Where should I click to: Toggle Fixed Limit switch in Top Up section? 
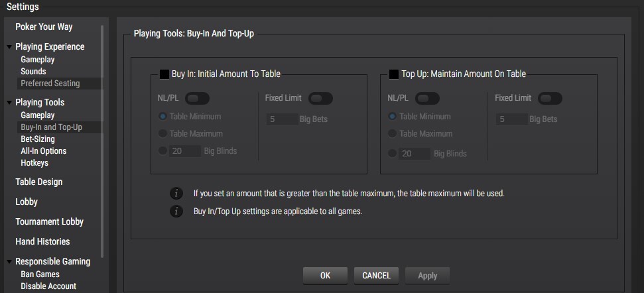pyautogui.click(x=550, y=98)
